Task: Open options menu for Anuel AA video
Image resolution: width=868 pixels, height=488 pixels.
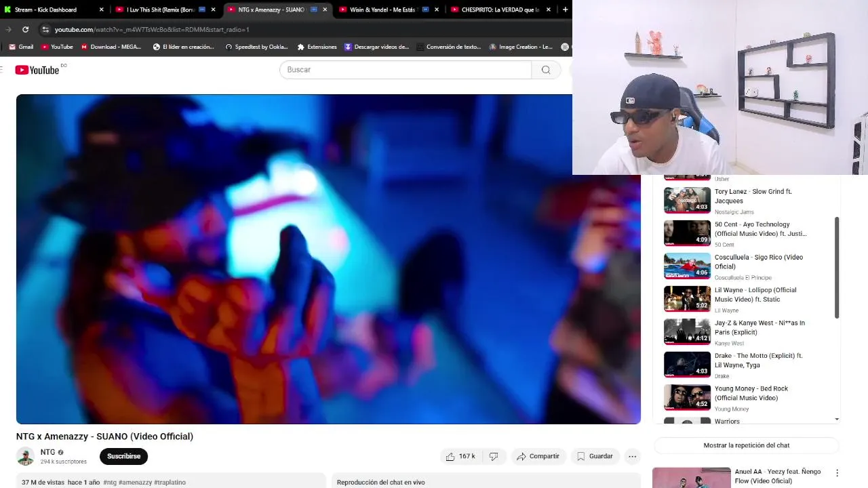Action: point(837,473)
